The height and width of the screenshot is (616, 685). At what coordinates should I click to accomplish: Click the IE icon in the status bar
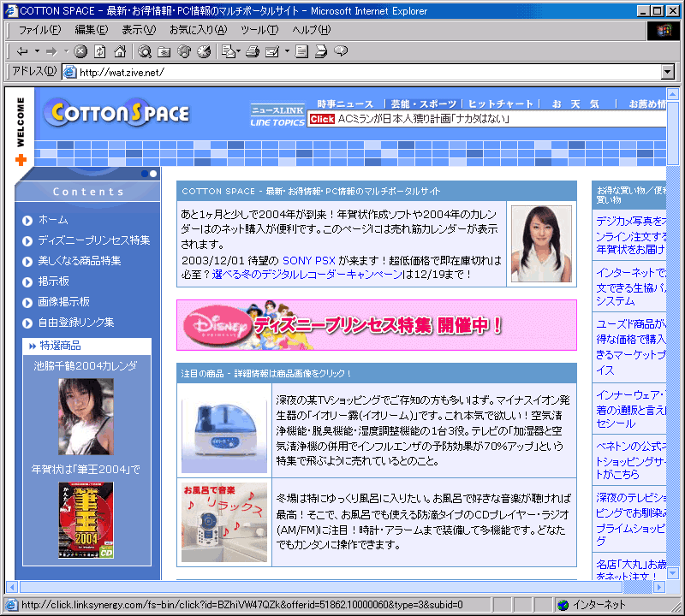pyautogui.click(x=11, y=605)
